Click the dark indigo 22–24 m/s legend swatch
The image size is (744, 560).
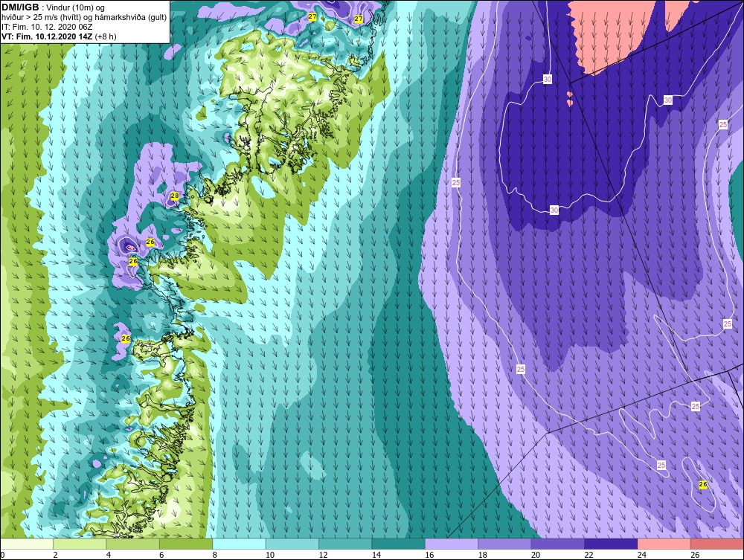tap(611, 544)
